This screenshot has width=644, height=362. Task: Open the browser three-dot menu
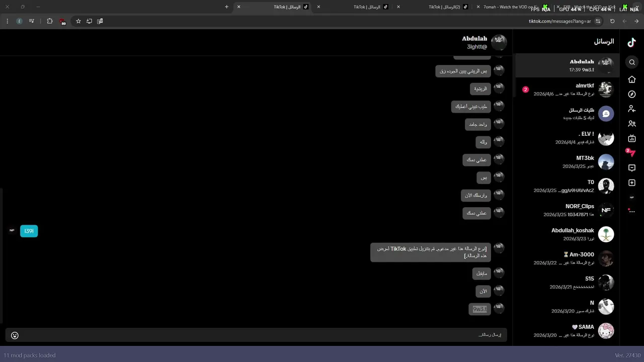pos(7,21)
